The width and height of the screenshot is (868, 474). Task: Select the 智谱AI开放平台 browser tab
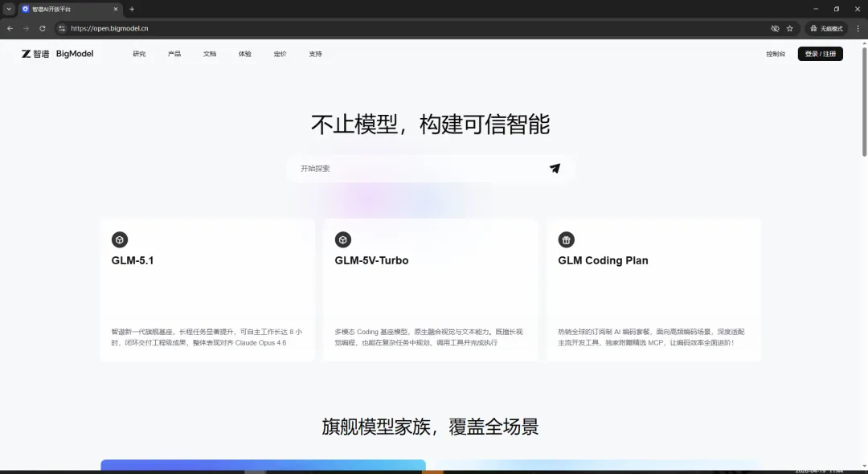point(70,10)
